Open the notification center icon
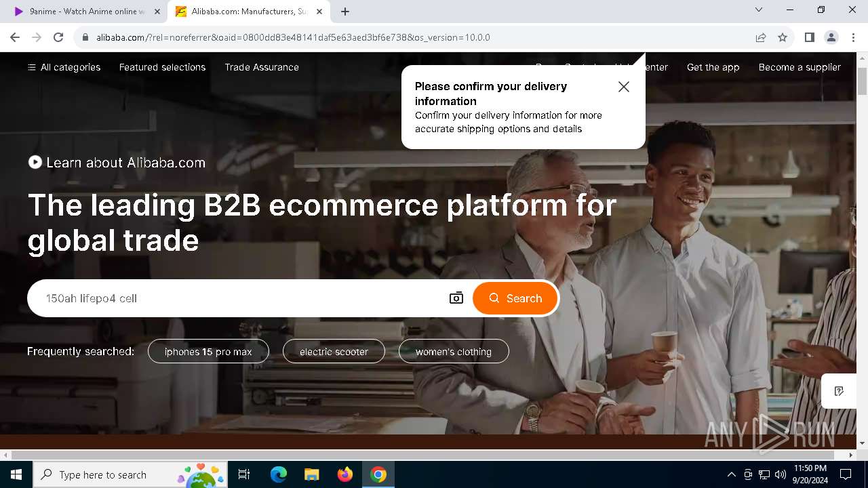The height and width of the screenshot is (488, 868). click(846, 474)
